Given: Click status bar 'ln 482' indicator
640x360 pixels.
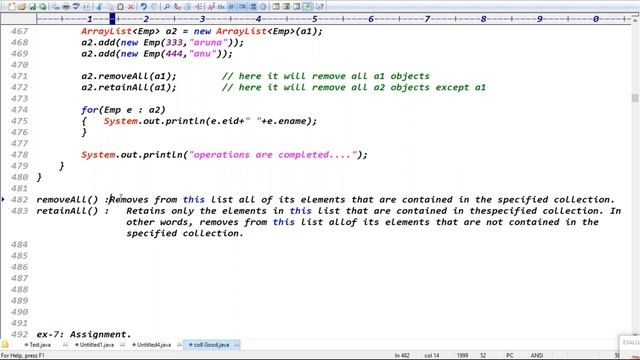Looking at the screenshot, I should (x=402, y=356).
